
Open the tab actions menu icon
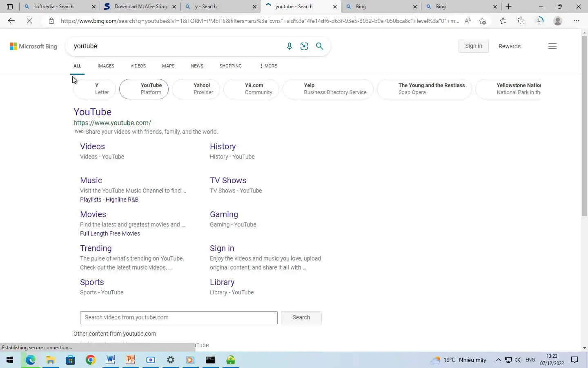point(10,7)
